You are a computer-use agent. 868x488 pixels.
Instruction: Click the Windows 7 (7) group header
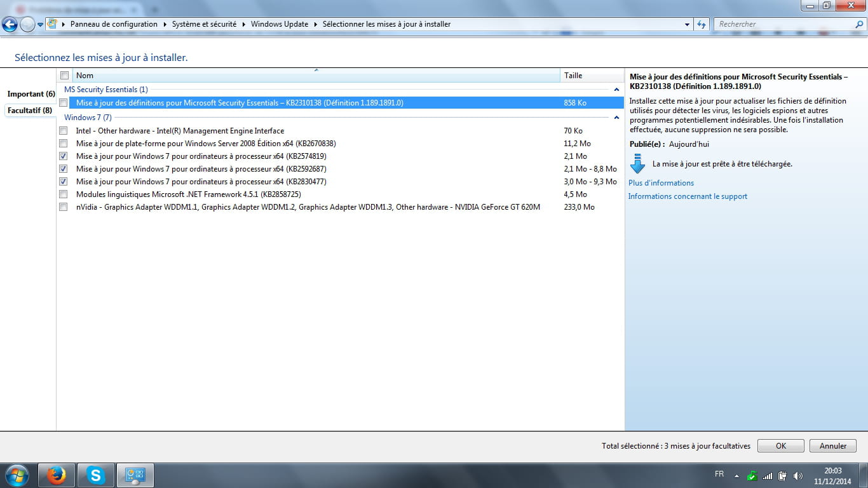pos(88,118)
